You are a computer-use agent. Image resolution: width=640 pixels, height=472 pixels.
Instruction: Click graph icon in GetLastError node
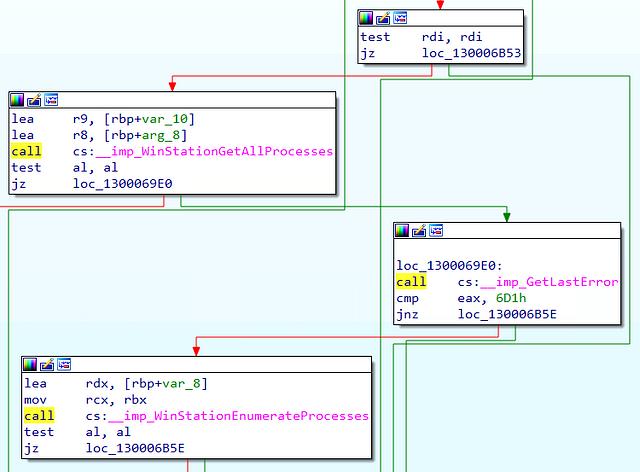point(436,231)
